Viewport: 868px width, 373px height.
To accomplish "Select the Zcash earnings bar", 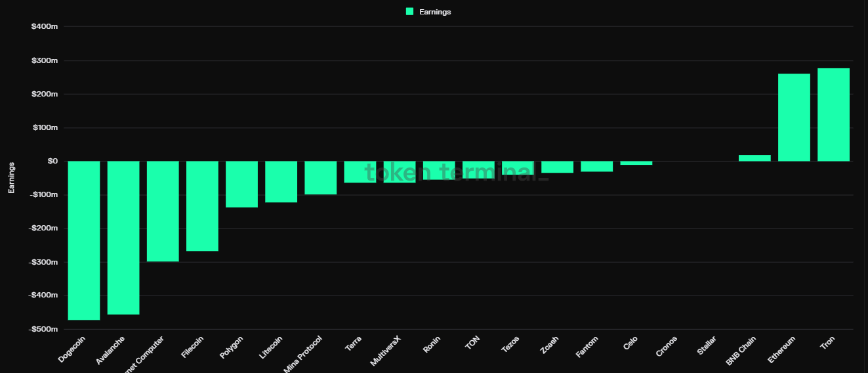I will point(557,167).
